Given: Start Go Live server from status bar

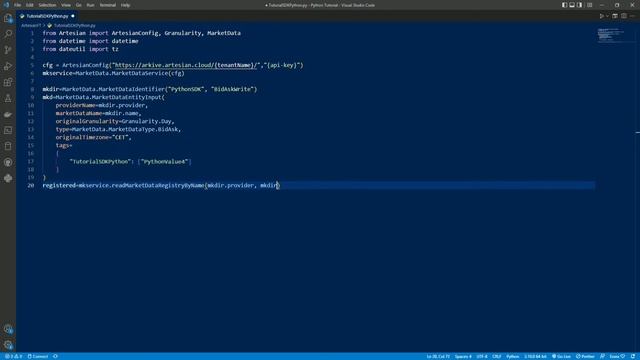Looking at the screenshot, I should click(562, 356).
